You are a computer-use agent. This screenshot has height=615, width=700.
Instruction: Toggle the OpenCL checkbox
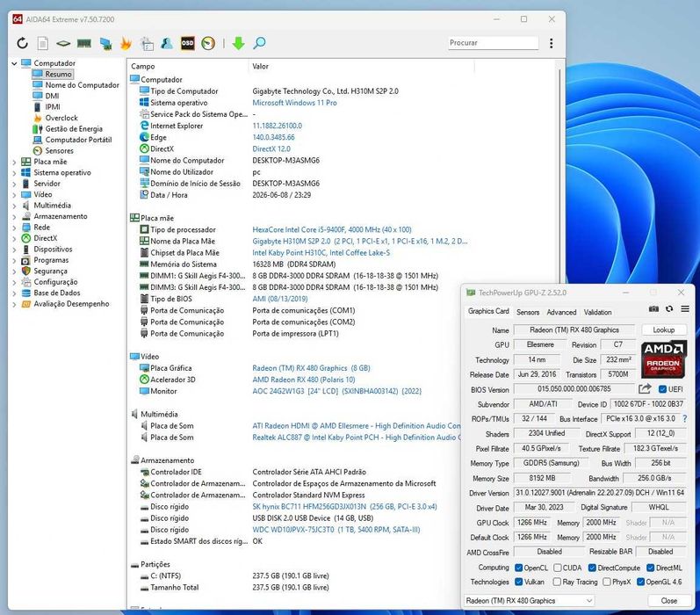point(519,568)
